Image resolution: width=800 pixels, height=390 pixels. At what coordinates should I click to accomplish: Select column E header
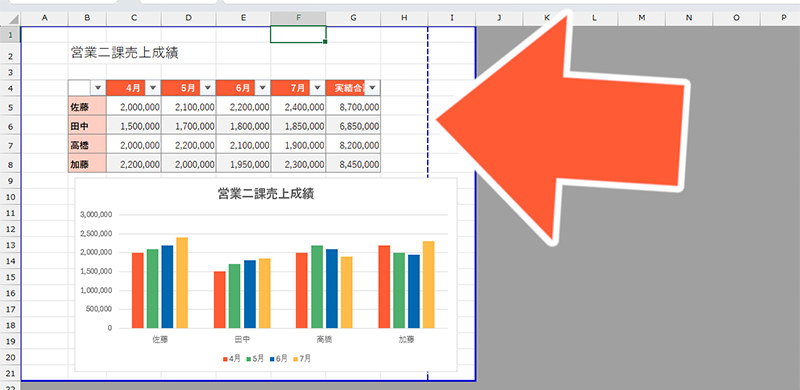243,18
